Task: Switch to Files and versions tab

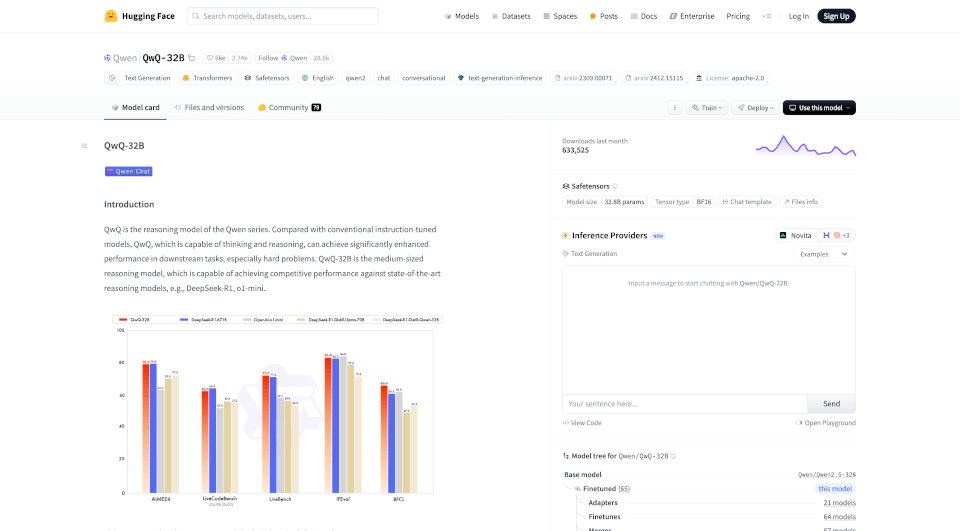Action: (x=209, y=107)
